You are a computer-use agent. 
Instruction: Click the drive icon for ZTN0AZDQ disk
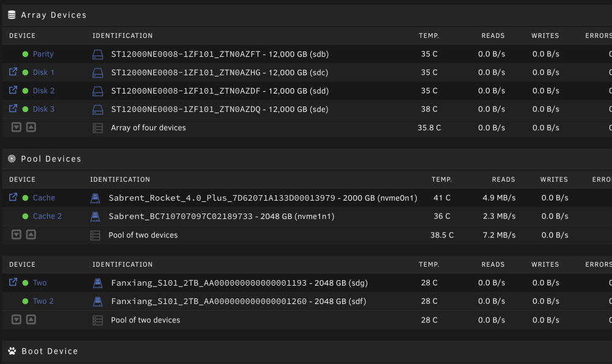pos(97,110)
